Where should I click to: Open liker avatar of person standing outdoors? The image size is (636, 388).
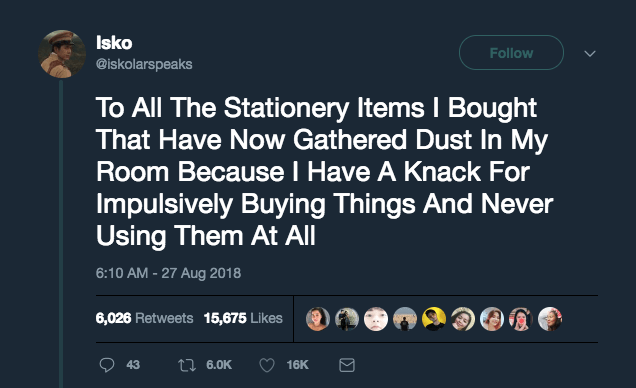point(405,319)
